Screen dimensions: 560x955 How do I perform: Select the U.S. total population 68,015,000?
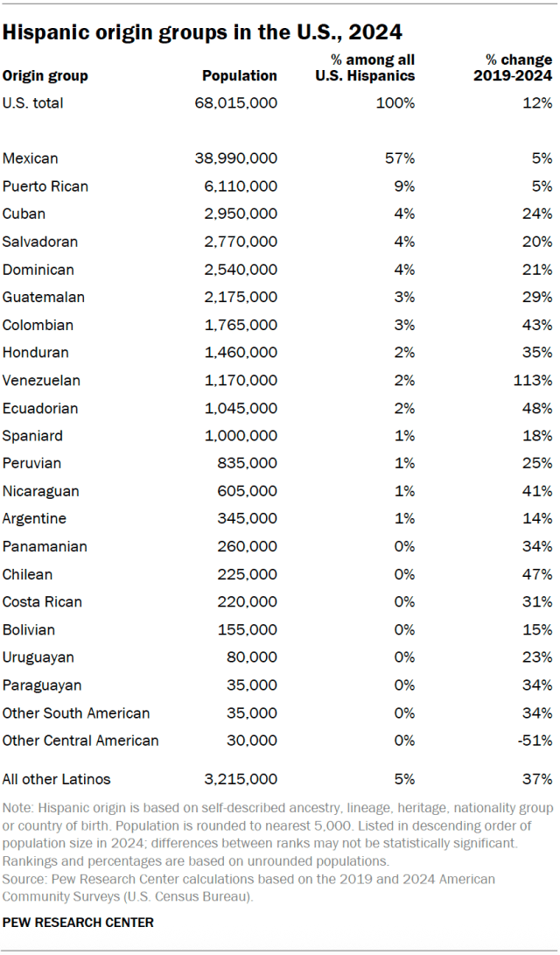[x=235, y=103]
